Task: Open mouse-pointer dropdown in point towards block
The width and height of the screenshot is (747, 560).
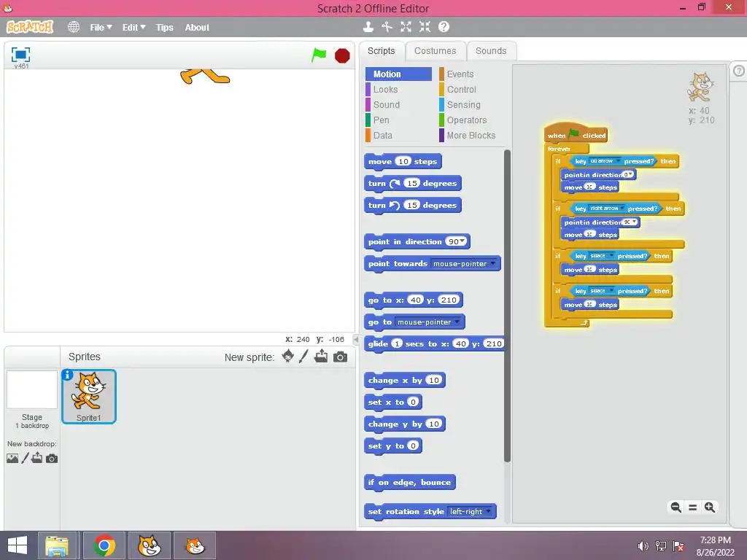Action: [492, 263]
